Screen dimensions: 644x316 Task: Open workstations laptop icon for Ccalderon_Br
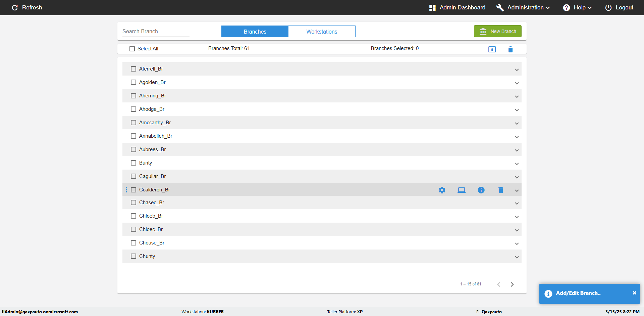click(462, 190)
